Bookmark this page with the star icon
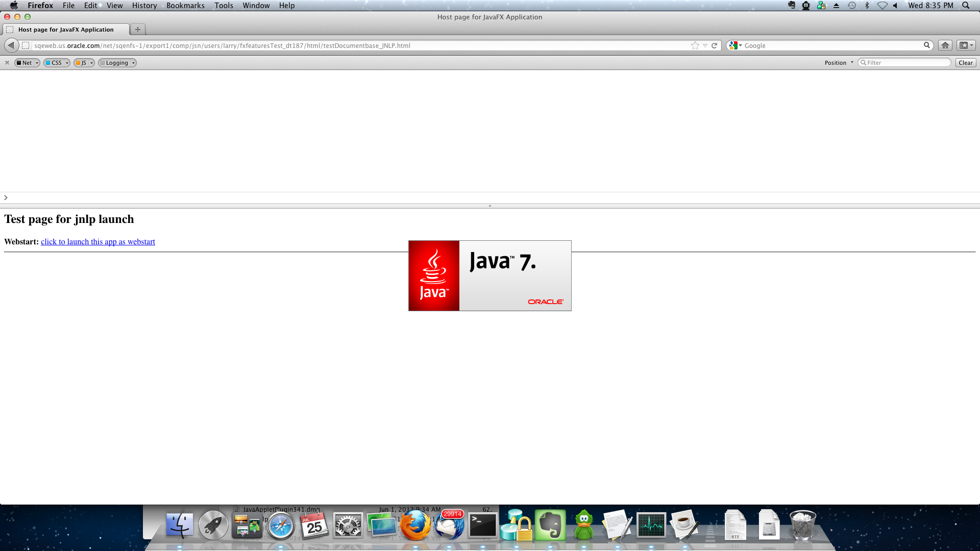The width and height of the screenshot is (980, 551). click(x=695, y=45)
